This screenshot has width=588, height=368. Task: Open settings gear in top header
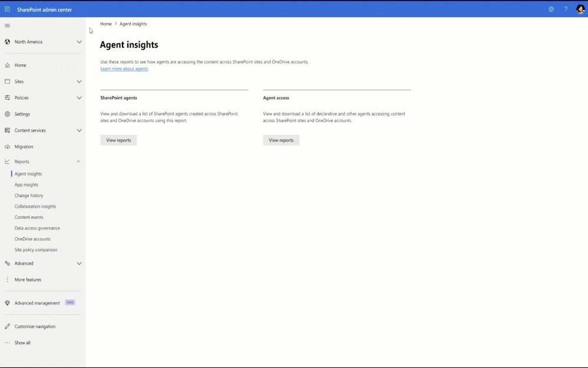coord(551,9)
